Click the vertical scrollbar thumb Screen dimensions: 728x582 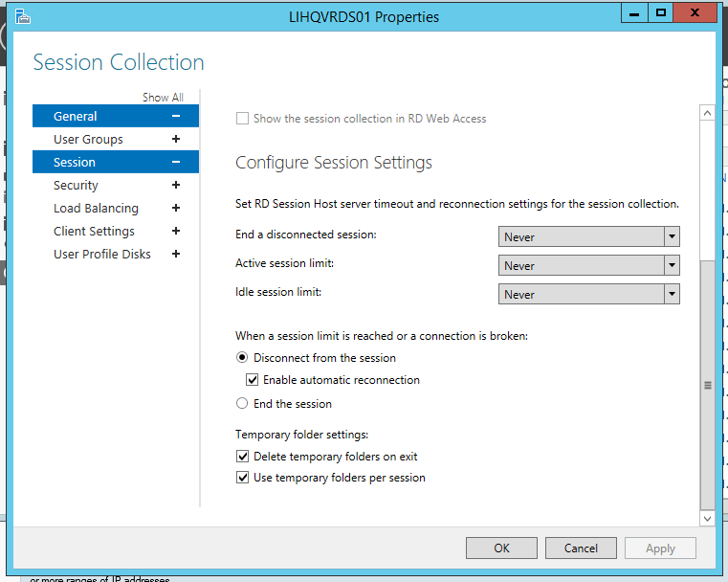coord(707,385)
